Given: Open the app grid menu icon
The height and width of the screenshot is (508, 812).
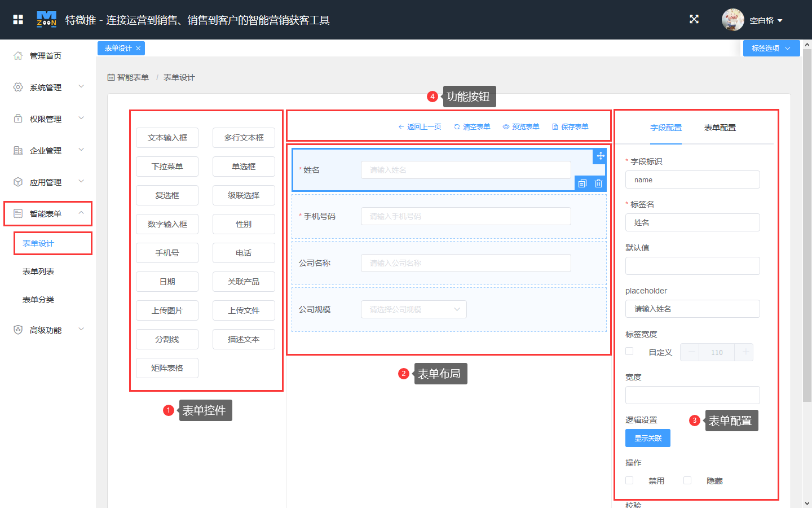Looking at the screenshot, I should (18, 20).
